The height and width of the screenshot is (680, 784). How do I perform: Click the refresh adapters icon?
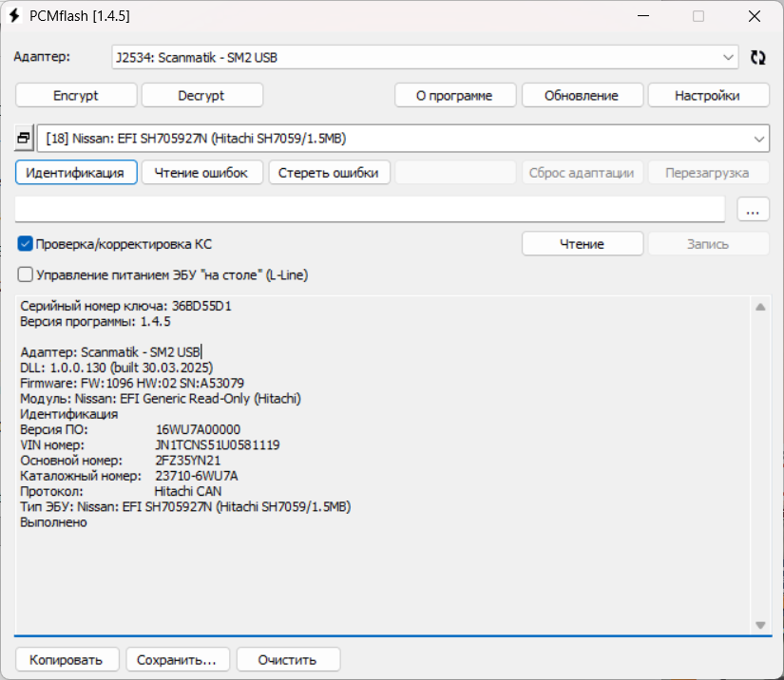click(x=757, y=57)
